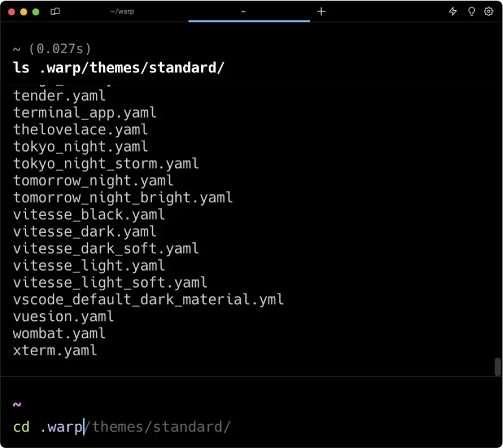Switch to the ~/warp tab
503x448 pixels.
click(x=121, y=11)
